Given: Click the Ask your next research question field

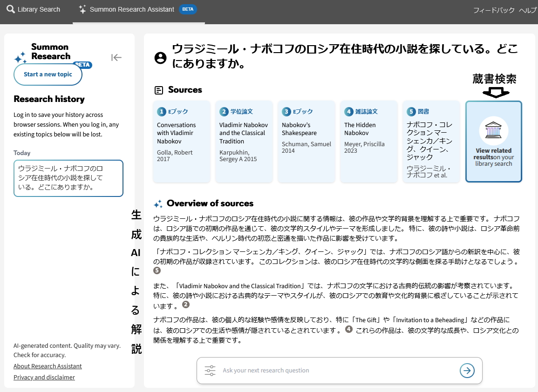Looking at the screenshot, I should point(335,371).
